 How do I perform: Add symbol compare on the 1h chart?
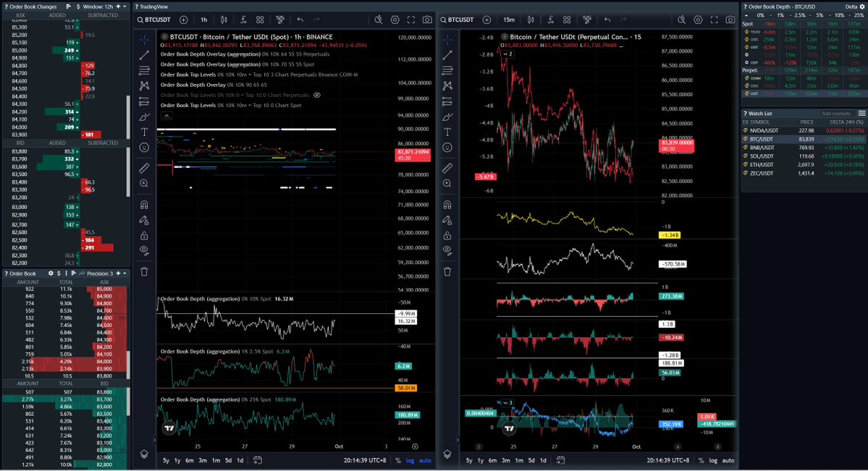pos(183,20)
